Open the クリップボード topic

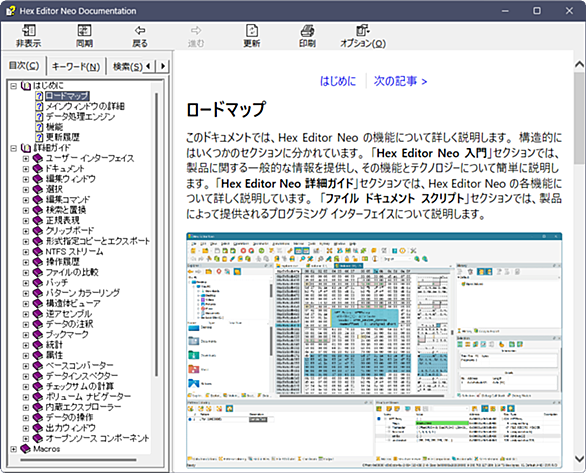tap(70, 231)
